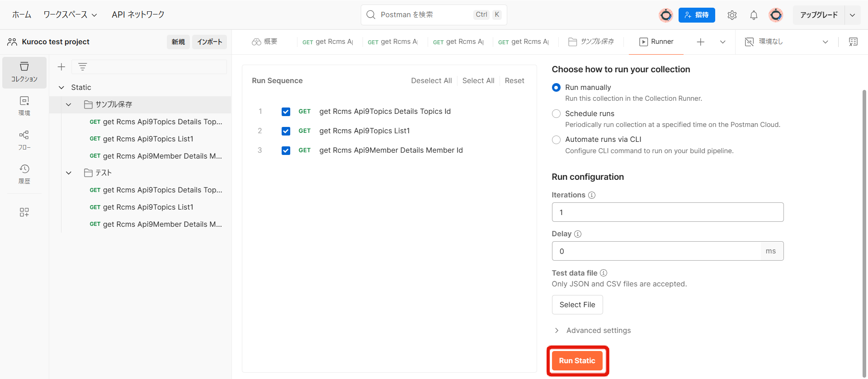Open the Environments sidebar icon

pos(24,106)
